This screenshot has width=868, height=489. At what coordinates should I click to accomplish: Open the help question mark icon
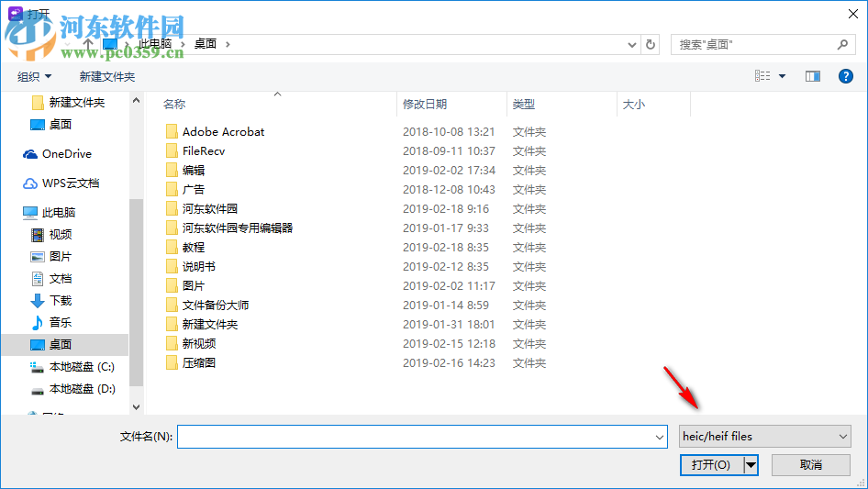(845, 76)
